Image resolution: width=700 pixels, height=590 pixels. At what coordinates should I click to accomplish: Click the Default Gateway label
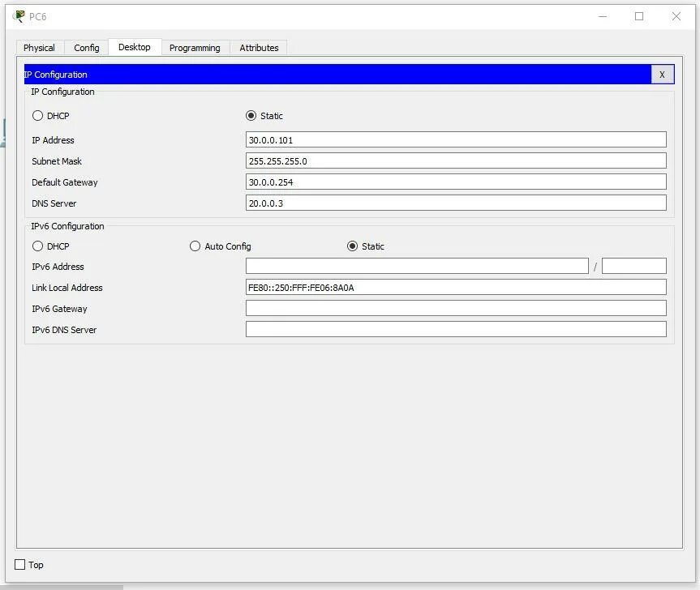tap(65, 182)
